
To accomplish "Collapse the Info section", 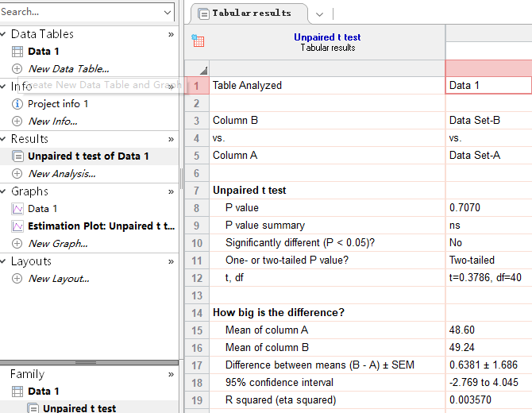I will tap(3, 87).
